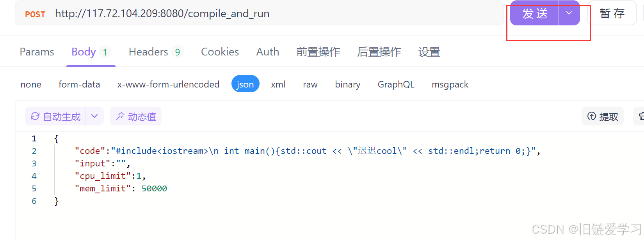Switch to the Cookies tab
Screen dimensions: 644x241
coord(220,52)
